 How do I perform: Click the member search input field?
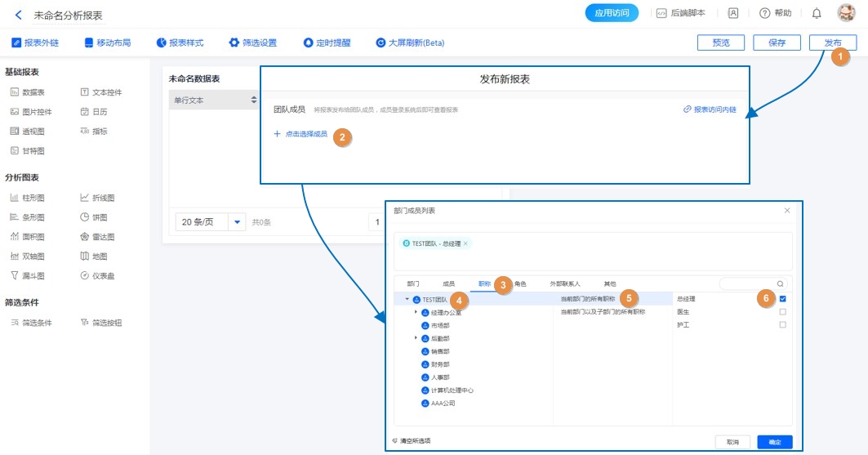coord(747,284)
